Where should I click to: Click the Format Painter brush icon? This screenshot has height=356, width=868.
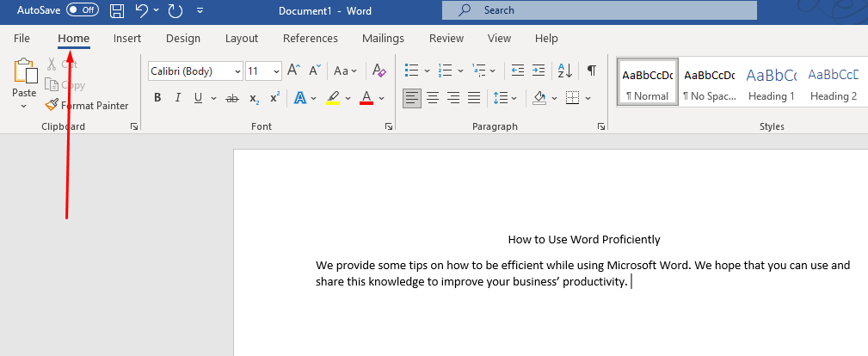(52, 106)
